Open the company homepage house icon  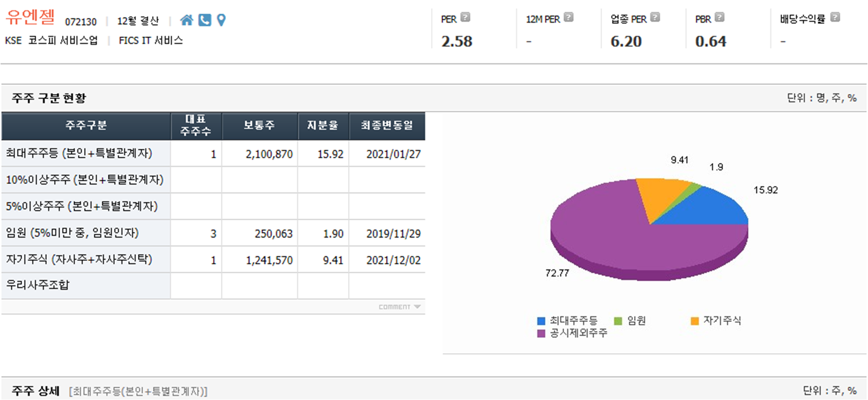[186, 20]
